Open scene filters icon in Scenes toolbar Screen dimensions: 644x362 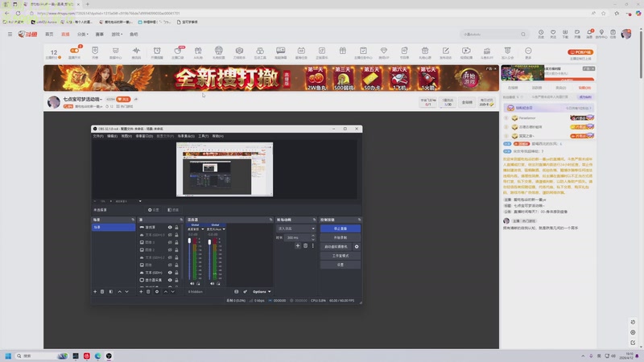point(111,291)
